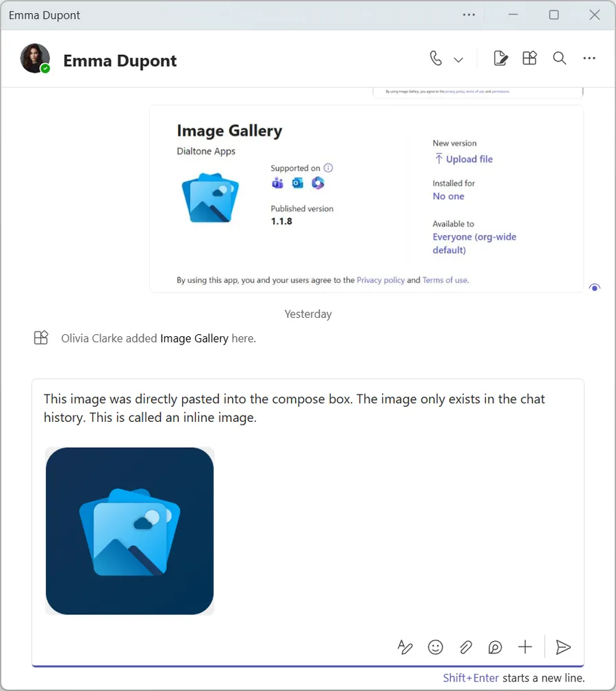
Task: Click the Supported on info icon
Action: (x=329, y=168)
